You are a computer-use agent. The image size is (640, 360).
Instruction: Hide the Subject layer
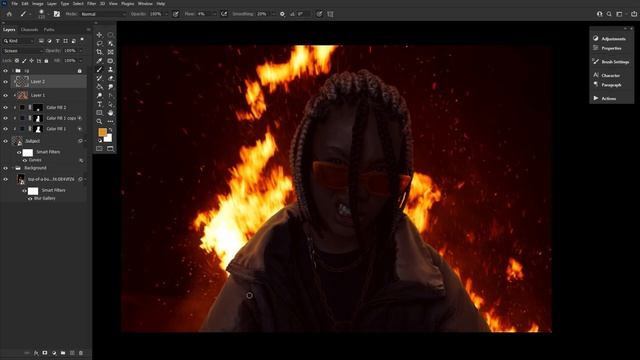tap(6, 141)
